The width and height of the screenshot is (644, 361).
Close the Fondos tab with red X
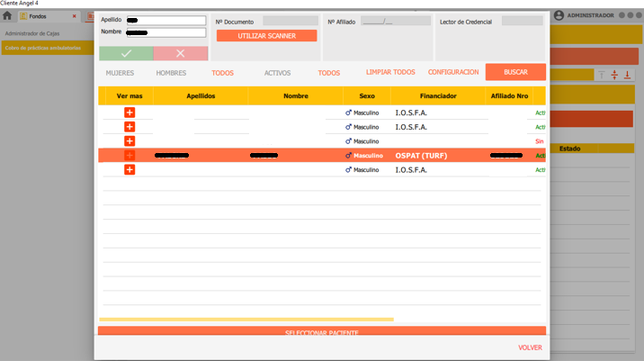tap(74, 16)
